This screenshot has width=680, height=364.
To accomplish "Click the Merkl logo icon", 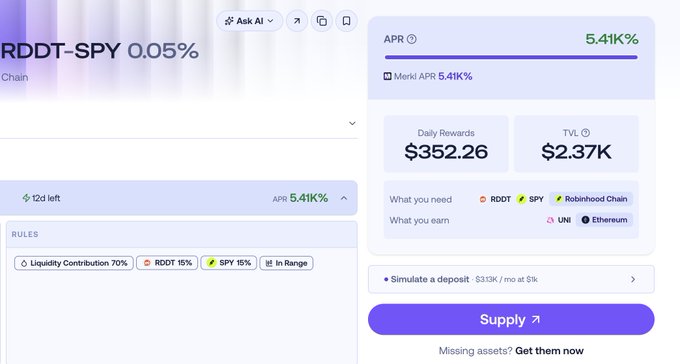I will pyautogui.click(x=387, y=76).
